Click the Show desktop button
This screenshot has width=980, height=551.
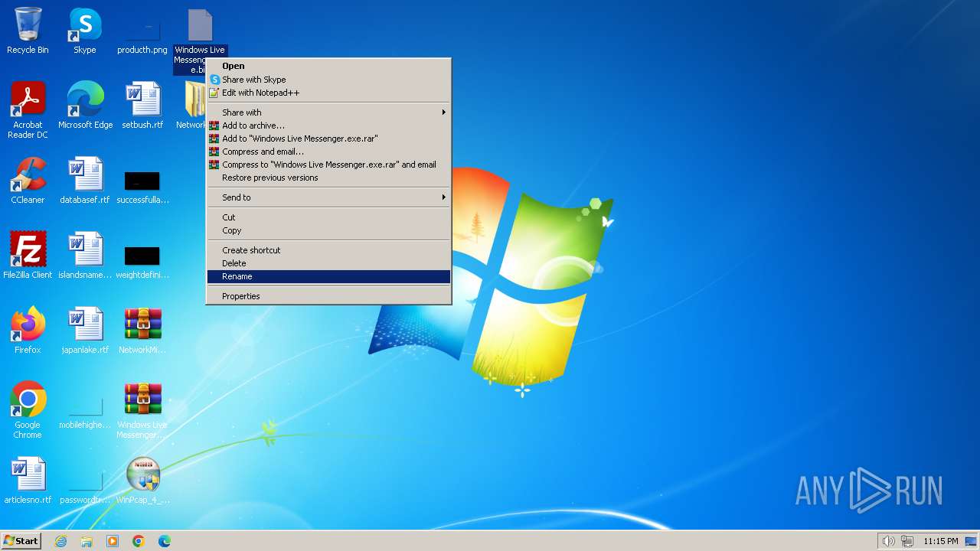pos(971,541)
